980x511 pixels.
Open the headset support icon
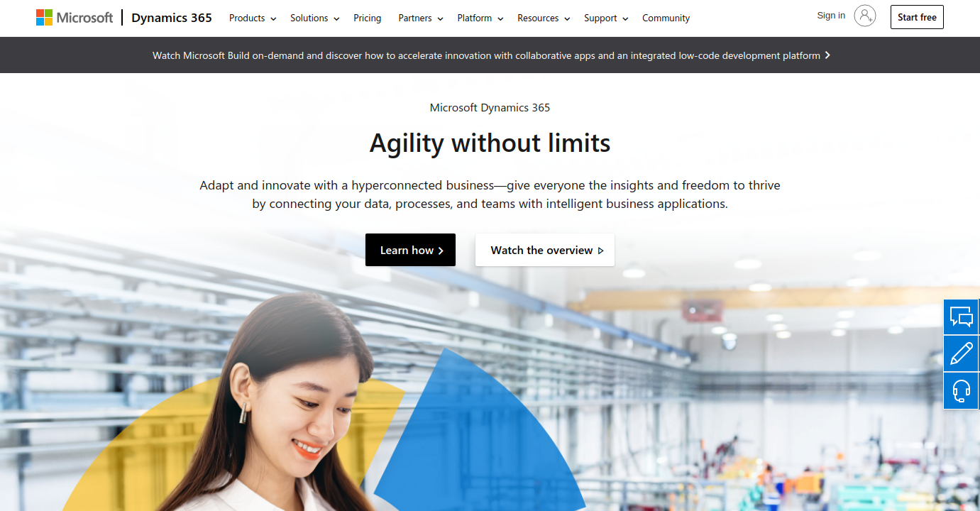(x=962, y=390)
